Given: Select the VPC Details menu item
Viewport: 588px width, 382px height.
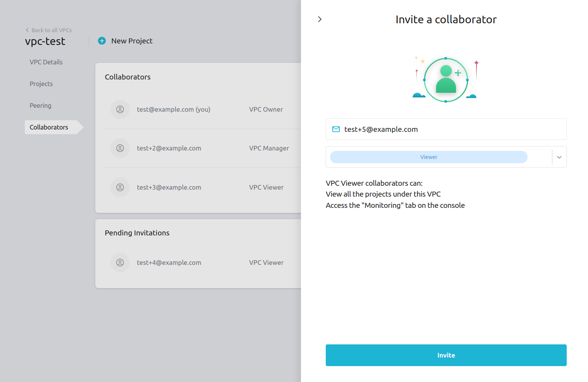Looking at the screenshot, I should [46, 62].
